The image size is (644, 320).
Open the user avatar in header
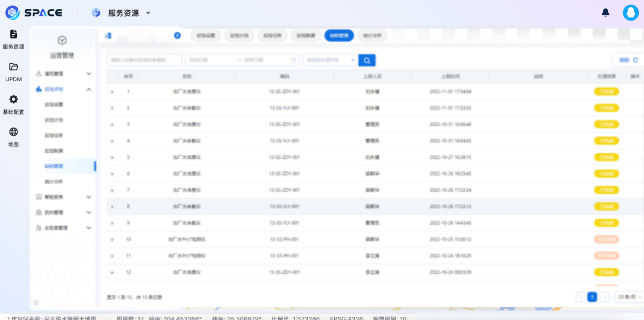(x=630, y=13)
